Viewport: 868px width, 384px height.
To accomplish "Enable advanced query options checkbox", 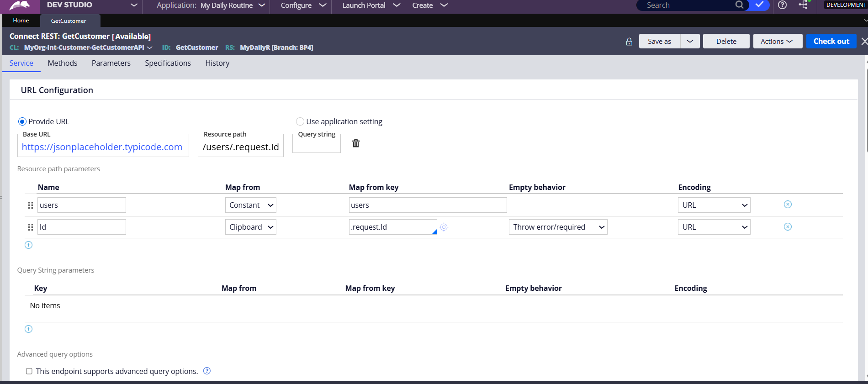I will pyautogui.click(x=29, y=371).
